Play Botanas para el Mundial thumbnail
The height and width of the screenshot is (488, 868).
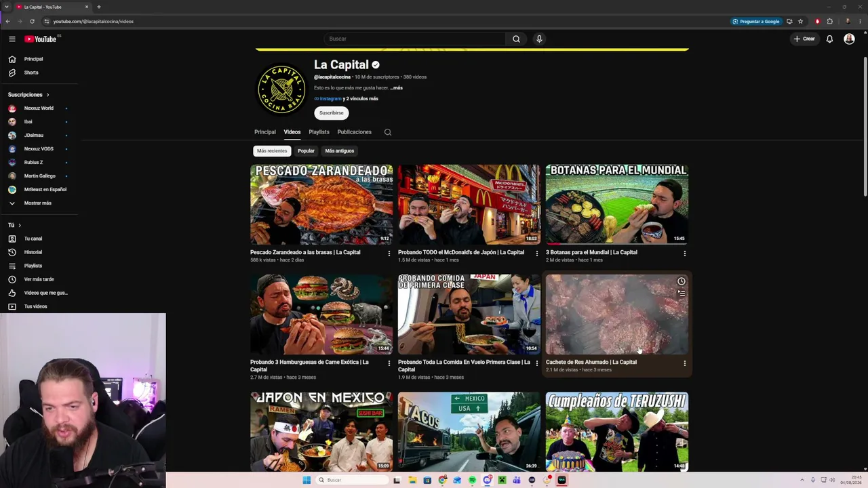tap(617, 204)
